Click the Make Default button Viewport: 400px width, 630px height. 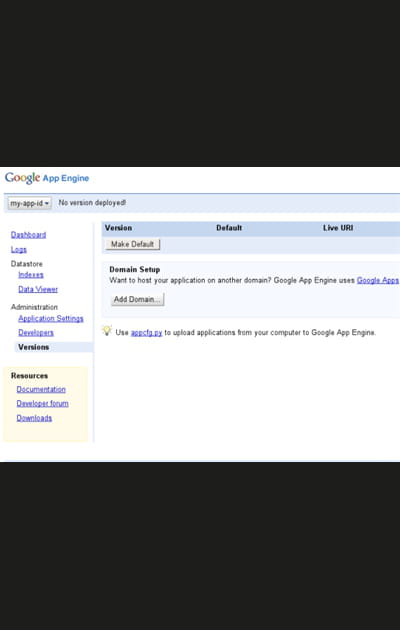tap(133, 244)
